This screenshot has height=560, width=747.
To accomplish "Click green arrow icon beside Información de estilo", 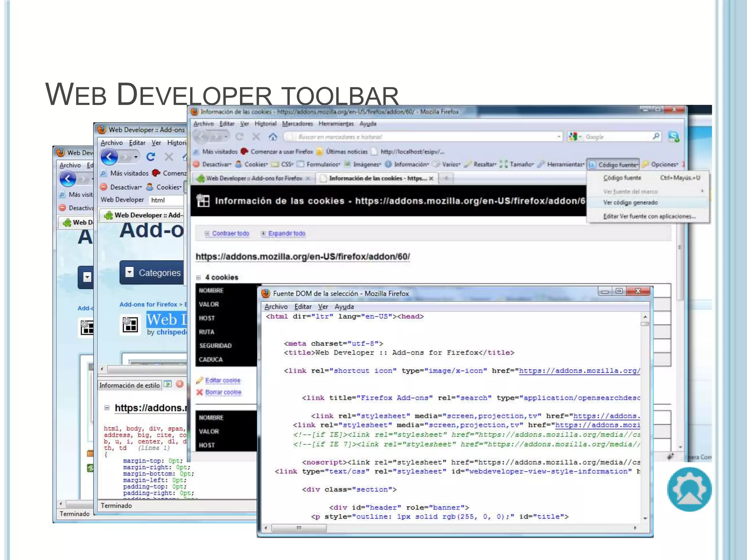I will pyautogui.click(x=168, y=384).
